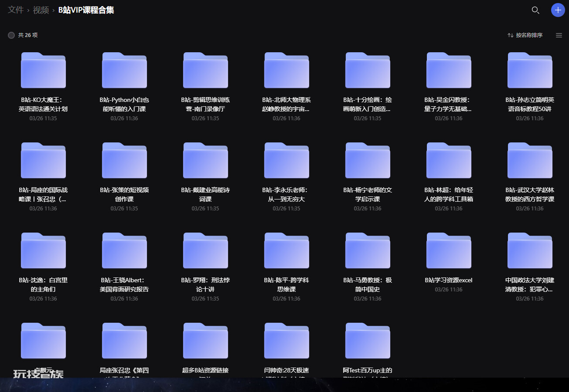Screen dimensions: 569x392
Task: Click the 共 26 项 item count text
Action: tap(28, 35)
